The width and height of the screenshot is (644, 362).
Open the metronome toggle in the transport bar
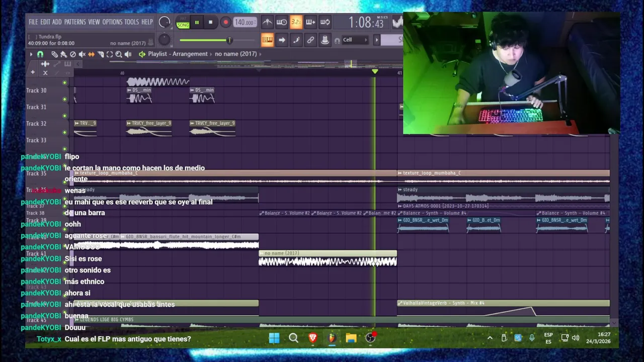coord(267,22)
